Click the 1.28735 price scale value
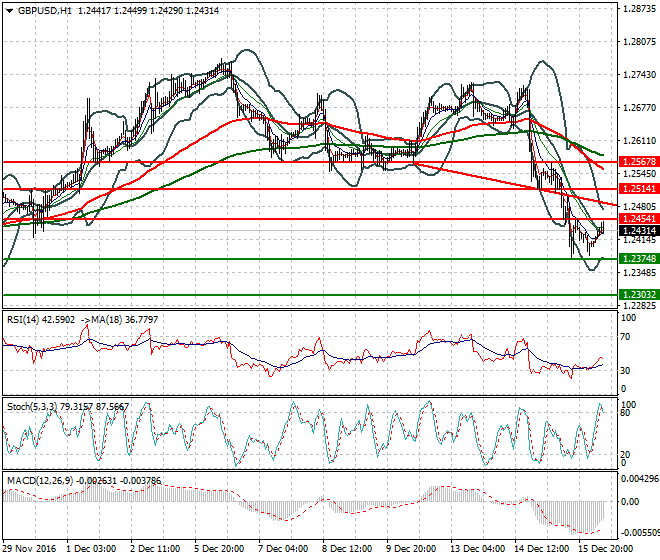Image resolution: width=660 pixels, height=560 pixels. [639, 8]
